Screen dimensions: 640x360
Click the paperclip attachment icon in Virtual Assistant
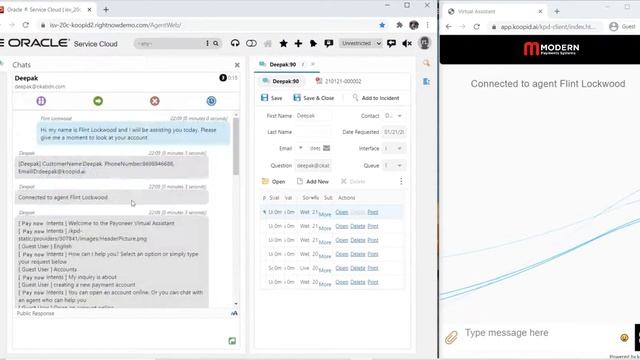[x=451, y=338]
